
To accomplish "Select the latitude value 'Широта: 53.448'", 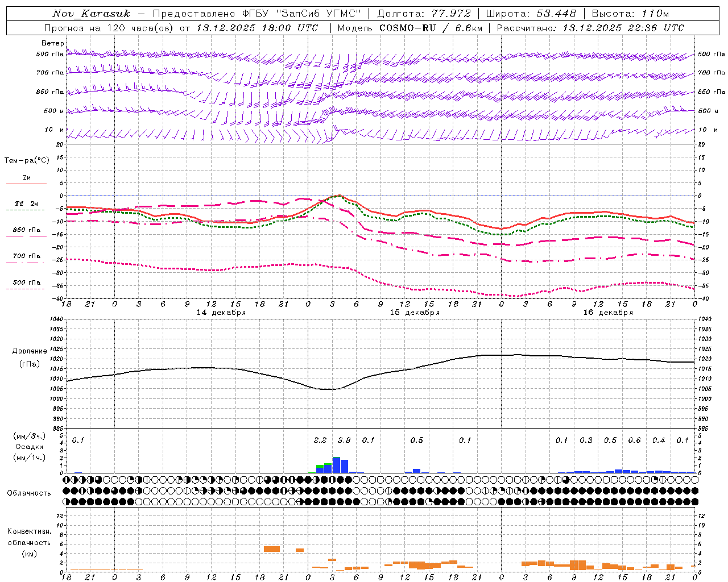I will point(531,14).
